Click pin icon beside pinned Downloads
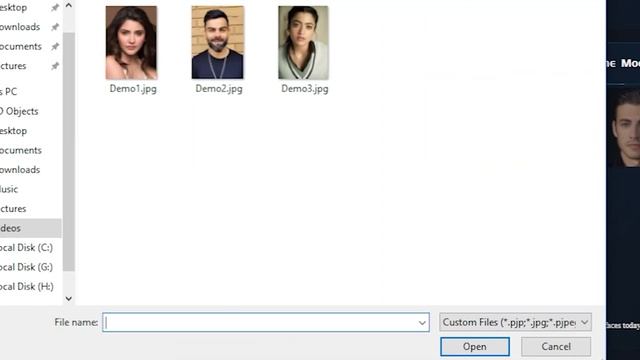The width and height of the screenshot is (640, 360). coord(55,27)
